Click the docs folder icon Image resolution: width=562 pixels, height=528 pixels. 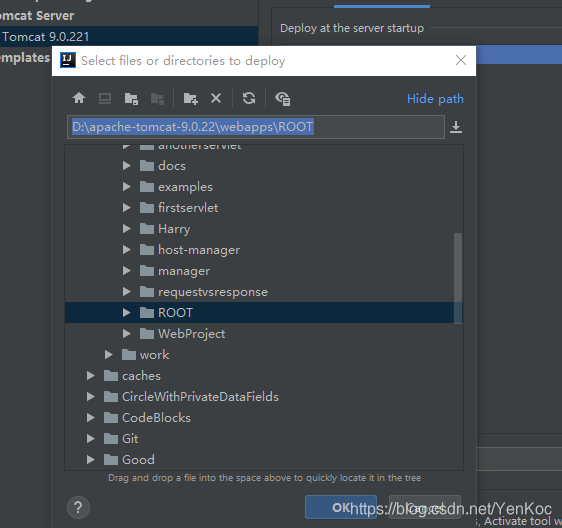coord(147,166)
